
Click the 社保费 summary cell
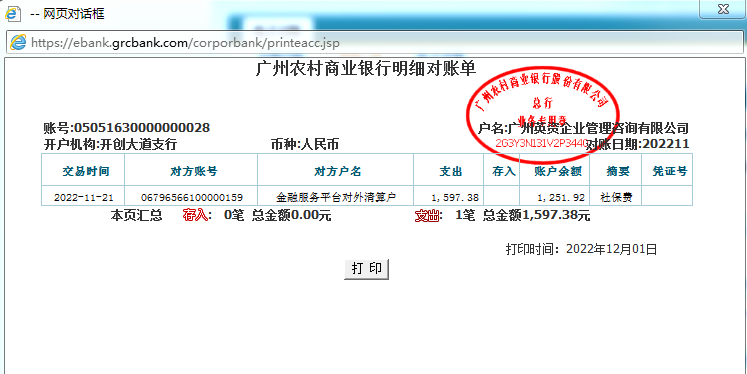[x=616, y=196]
